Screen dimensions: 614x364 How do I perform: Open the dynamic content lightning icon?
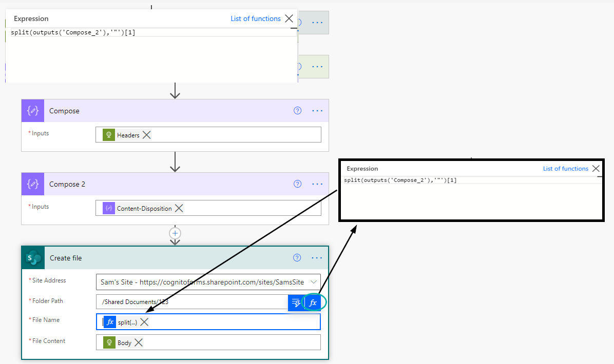[296, 302]
